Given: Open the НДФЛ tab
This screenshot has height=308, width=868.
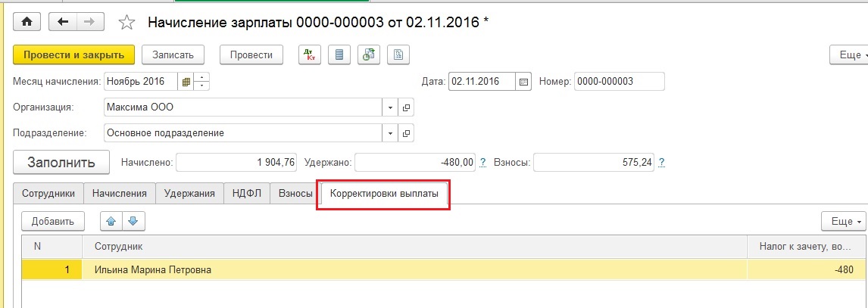Looking at the screenshot, I should click(x=247, y=194).
